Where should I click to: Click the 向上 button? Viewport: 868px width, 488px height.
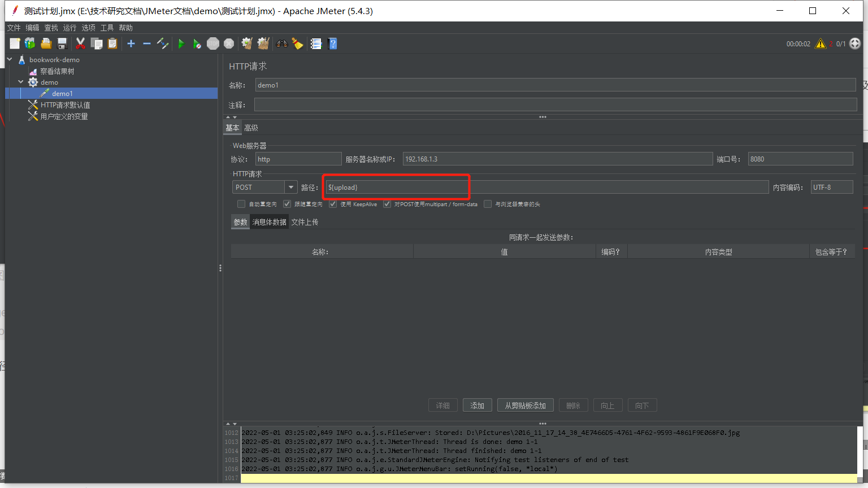point(607,406)
